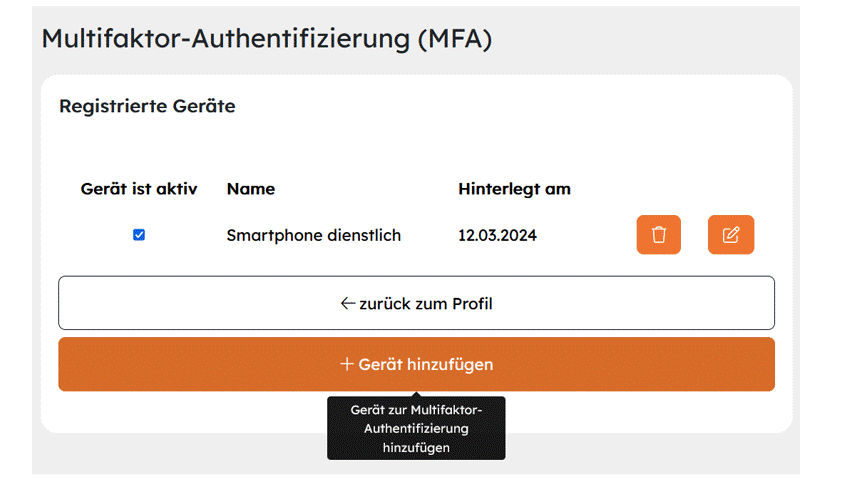Click the Registrierte Geräte section heading

pos(147,106)
